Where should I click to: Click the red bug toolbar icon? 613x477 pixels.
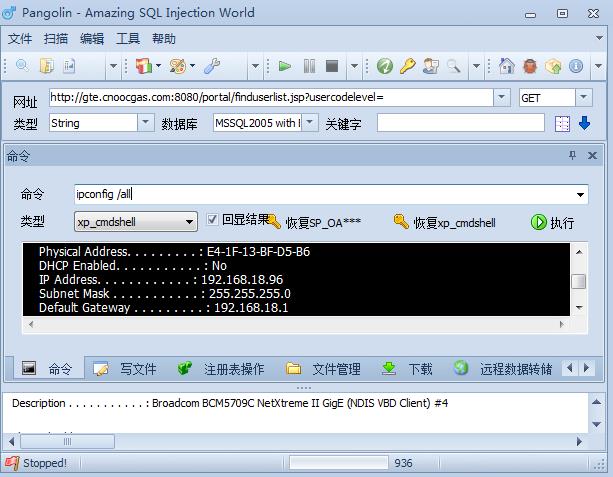(530, 66)
